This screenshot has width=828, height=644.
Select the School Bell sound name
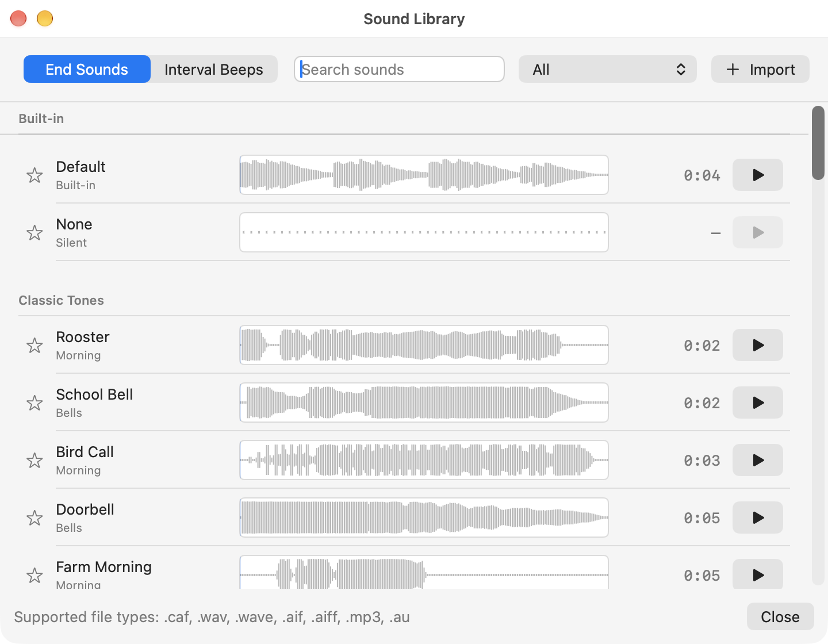(94, 394)
